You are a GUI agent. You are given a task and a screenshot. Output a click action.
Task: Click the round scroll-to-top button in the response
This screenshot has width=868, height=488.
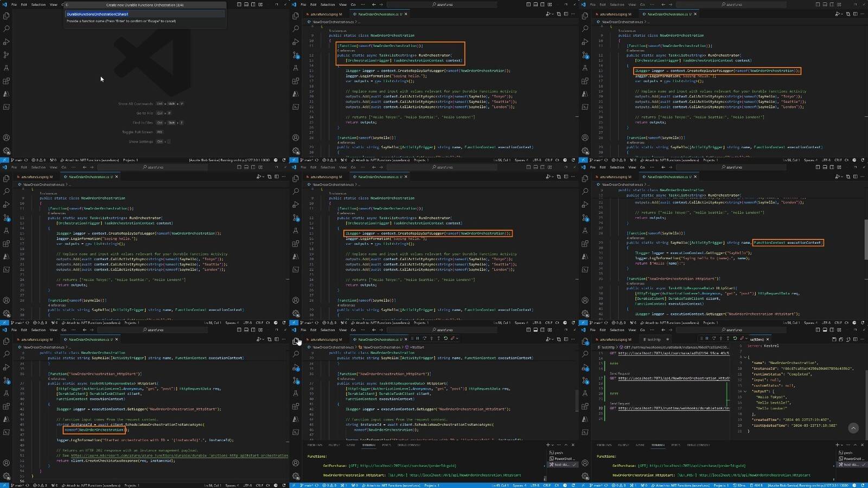(853, 428)
